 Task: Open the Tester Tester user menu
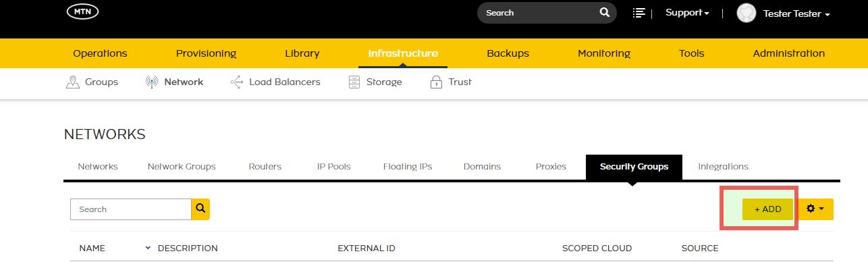tap(796, 14)
